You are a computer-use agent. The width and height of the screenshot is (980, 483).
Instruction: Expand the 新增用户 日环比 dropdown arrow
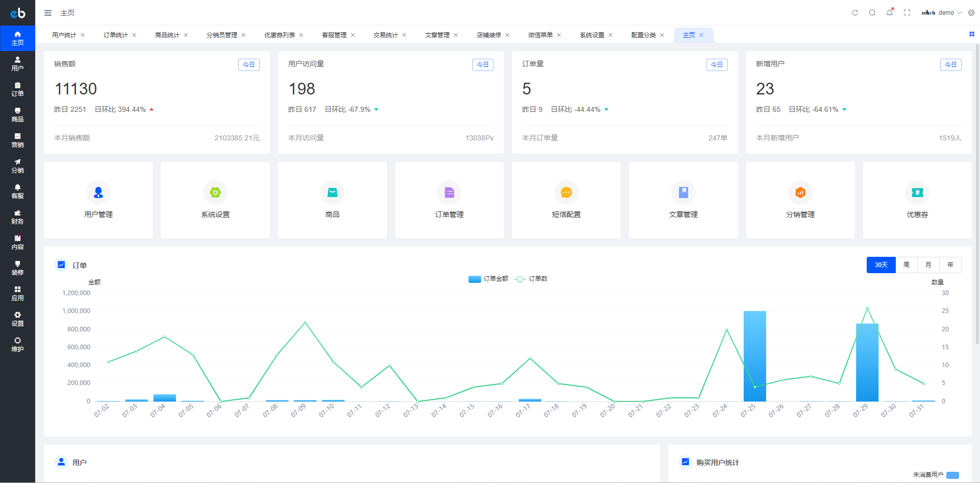click(845, 109)
